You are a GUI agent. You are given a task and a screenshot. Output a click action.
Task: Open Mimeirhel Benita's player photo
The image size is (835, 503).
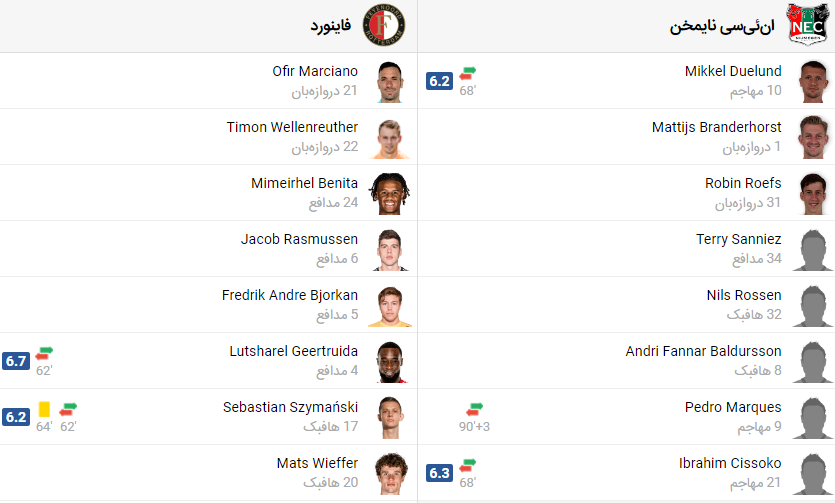(388, 194)
